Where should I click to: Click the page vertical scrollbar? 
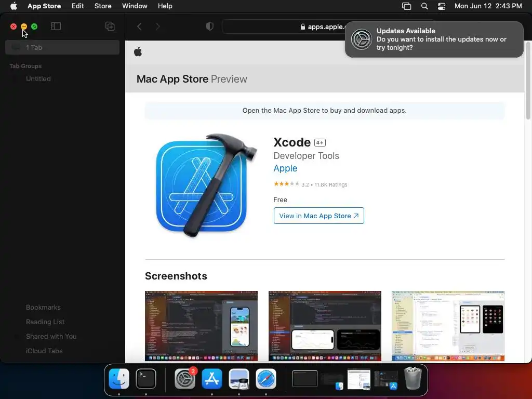[528, 81]
